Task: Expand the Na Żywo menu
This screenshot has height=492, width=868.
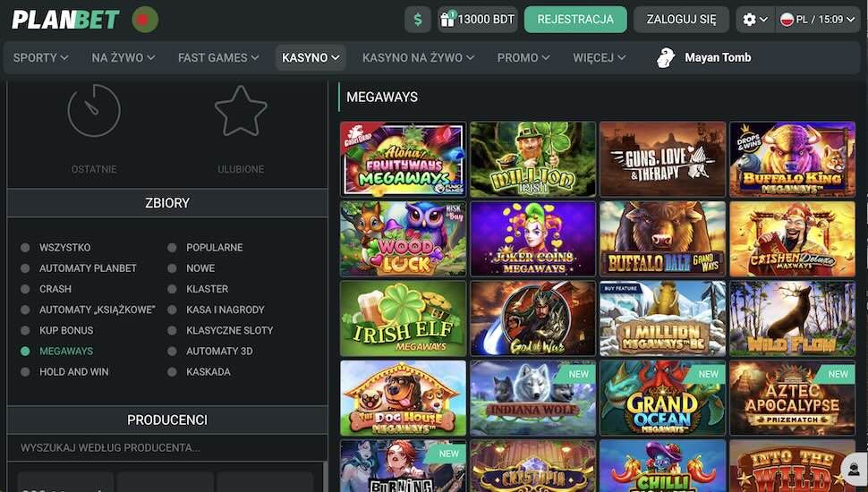Action: point(123,57)
